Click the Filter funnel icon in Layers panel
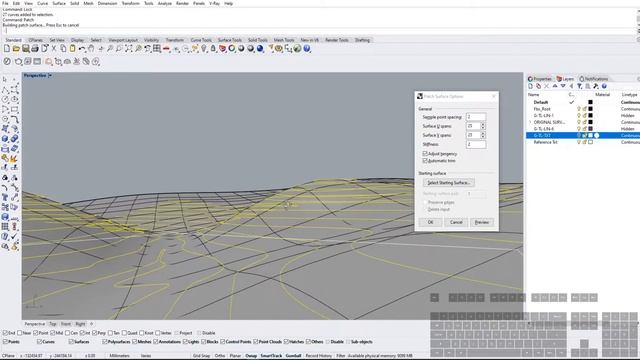This screenshot has width=640, height=360. pyautogui.click(x=579, y=86)
